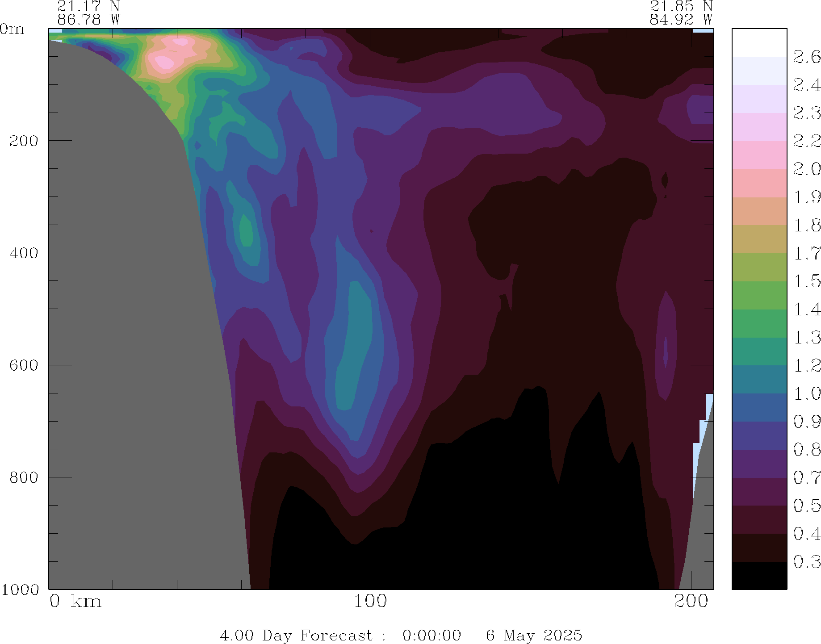Screen dimensions: 821x644
Task: Select the teal colorbar swatch between 1.0 and 1.2
Action: pyautogui.click(x=759, y=380)
